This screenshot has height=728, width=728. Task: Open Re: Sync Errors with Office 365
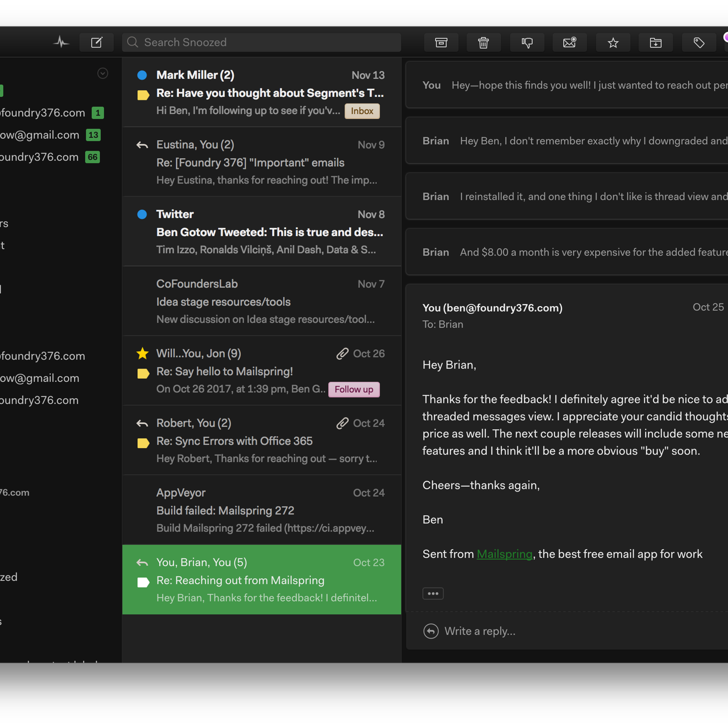coord(262,440)
